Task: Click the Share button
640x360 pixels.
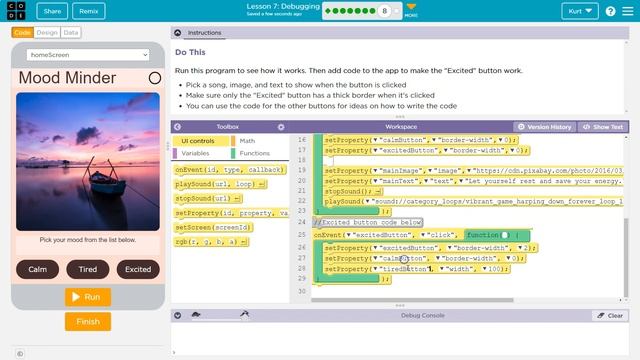Action: 52,11
